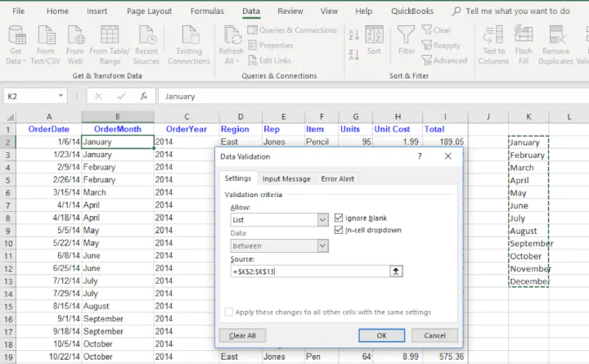This screenshot has width=589, height=364.
Task: Select From Table/Range
Action: click(110, 45)
